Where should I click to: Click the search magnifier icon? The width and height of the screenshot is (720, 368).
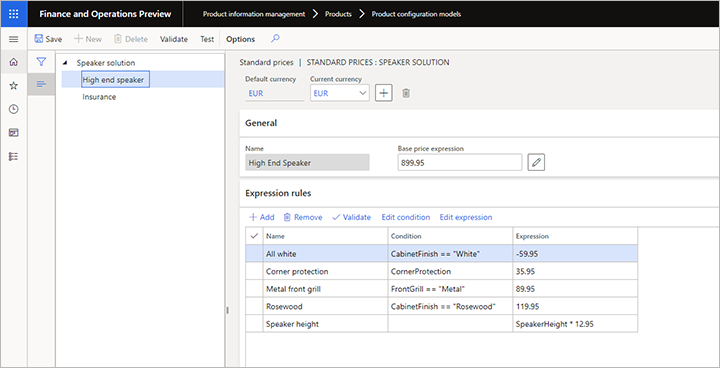(275, 39)
